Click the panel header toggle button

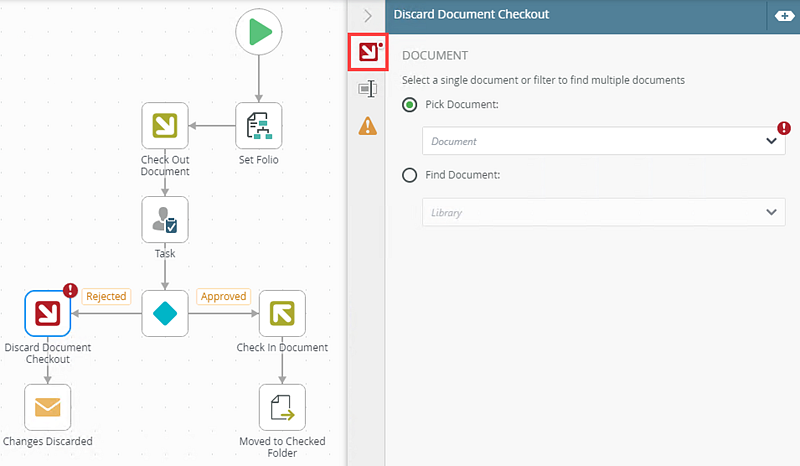pos(780,16)
